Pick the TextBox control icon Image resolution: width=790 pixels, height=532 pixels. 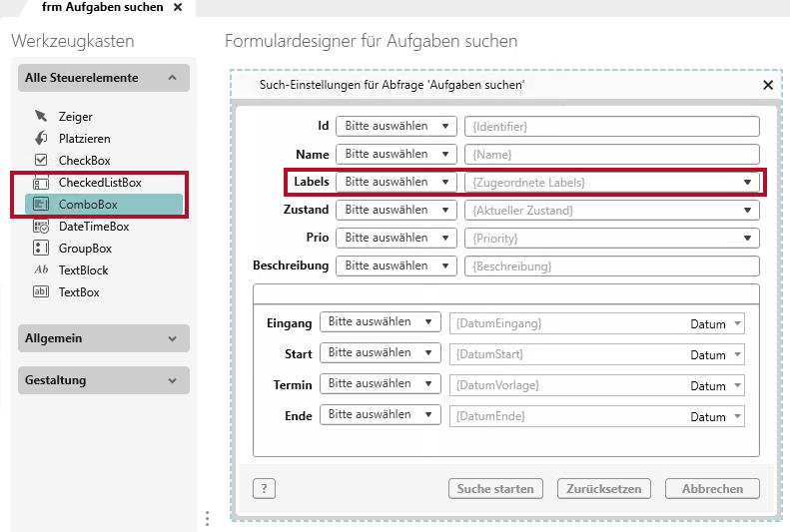[41, 291]
